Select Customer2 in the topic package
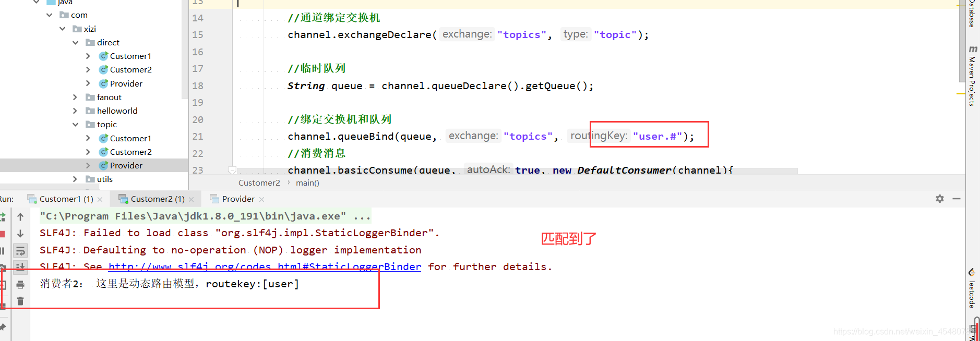Screen dimensions: 980x341 [x=130, y=152]
